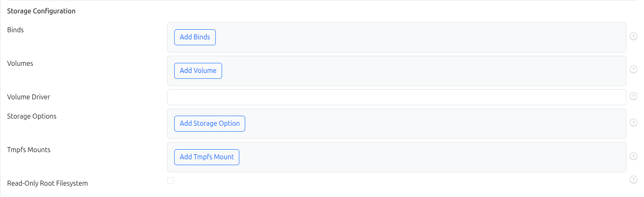Focus the Volume Driver text field
644x197 pixels.
(396, 97)
